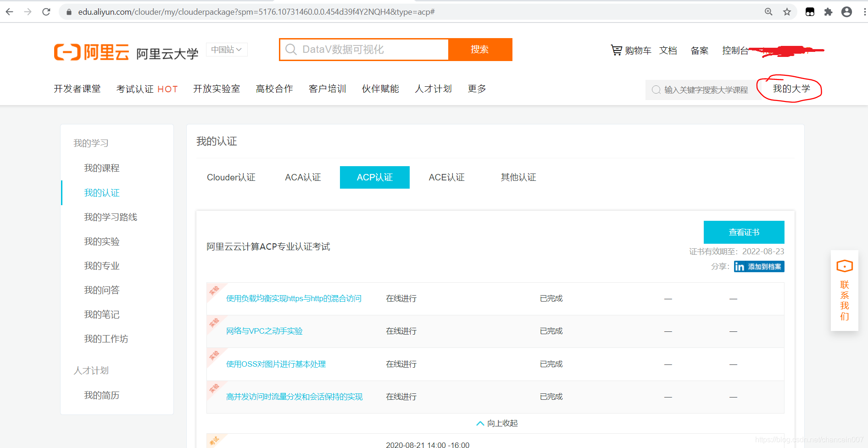Click the 查看证书 button
868x448 pixels.
click(x=744, y=232)
